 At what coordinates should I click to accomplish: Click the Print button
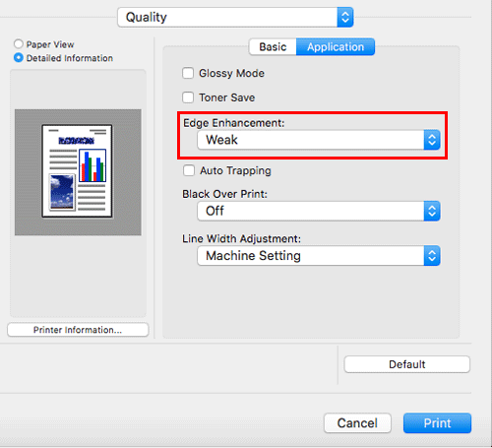point(437,423)
